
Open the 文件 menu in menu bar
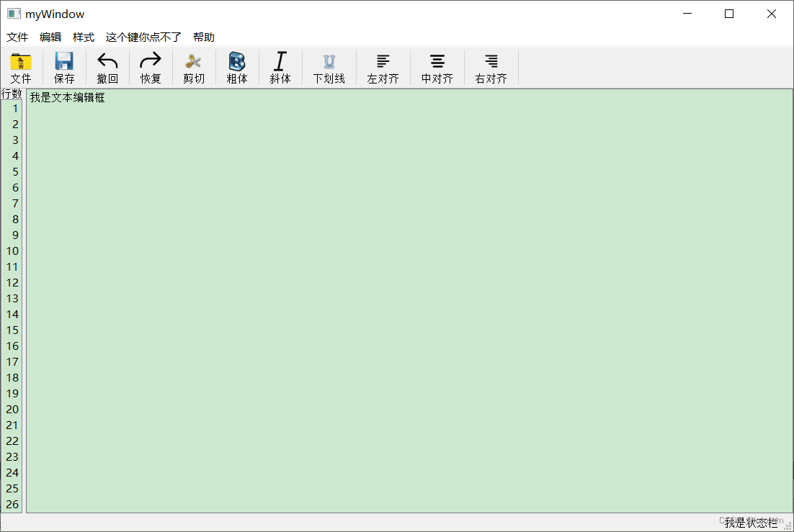tap(17, 37)
